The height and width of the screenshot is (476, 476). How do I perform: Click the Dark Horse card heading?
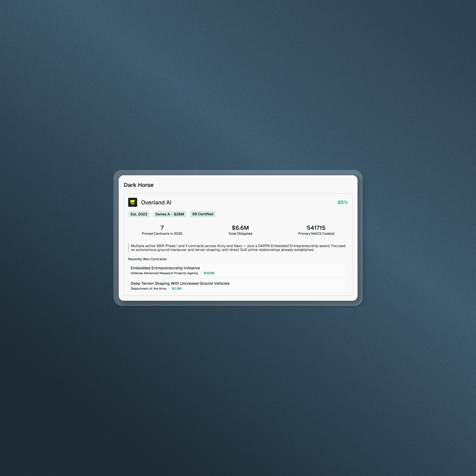click(139, 185)
